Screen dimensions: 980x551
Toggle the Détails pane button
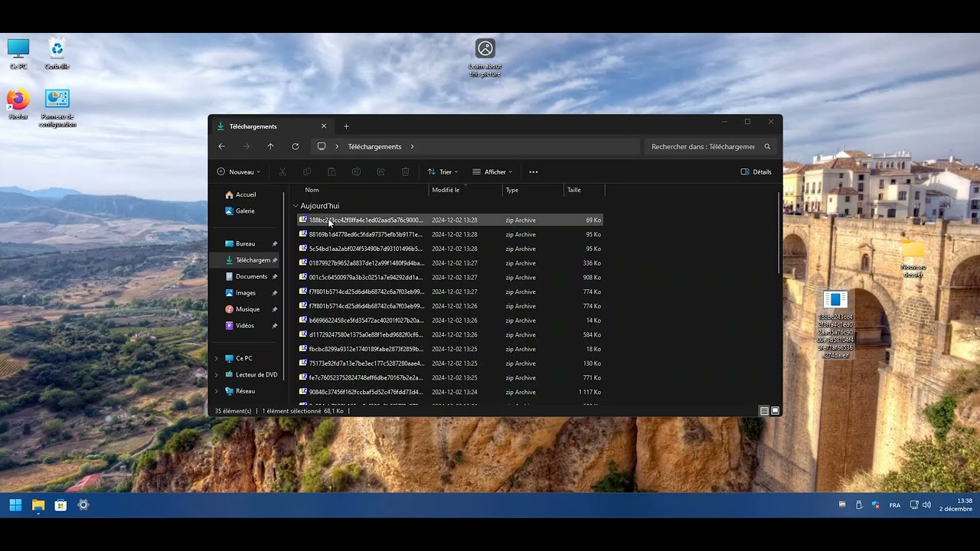(x=756, y=172)
